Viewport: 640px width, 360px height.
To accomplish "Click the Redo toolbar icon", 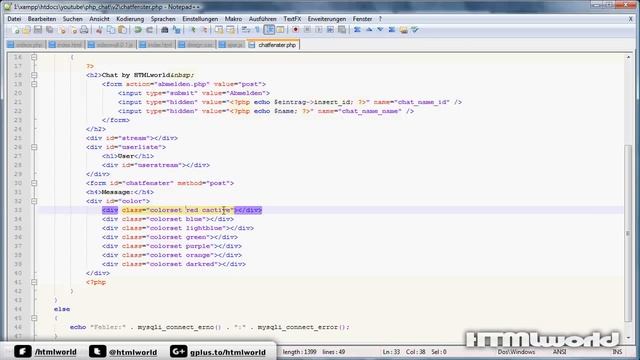I will pyautogui.click(x=149, y=30).
